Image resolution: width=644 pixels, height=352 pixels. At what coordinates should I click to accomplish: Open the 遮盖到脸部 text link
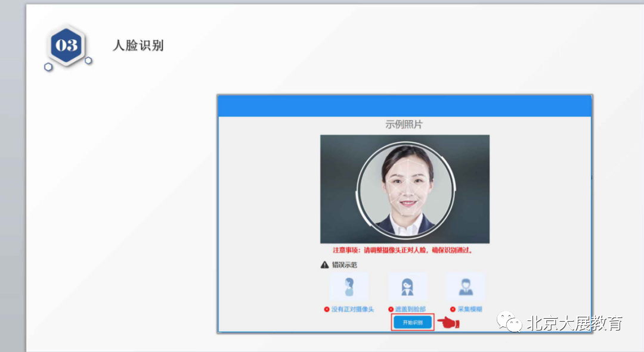[x=410, y=309]
